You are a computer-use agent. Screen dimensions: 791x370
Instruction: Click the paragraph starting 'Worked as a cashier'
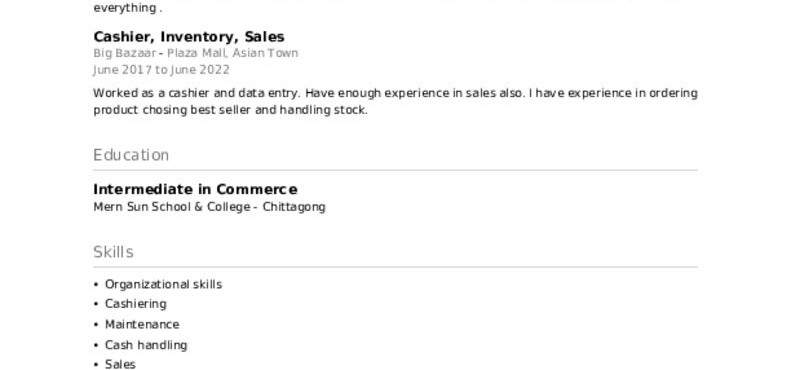click(396, 101)
